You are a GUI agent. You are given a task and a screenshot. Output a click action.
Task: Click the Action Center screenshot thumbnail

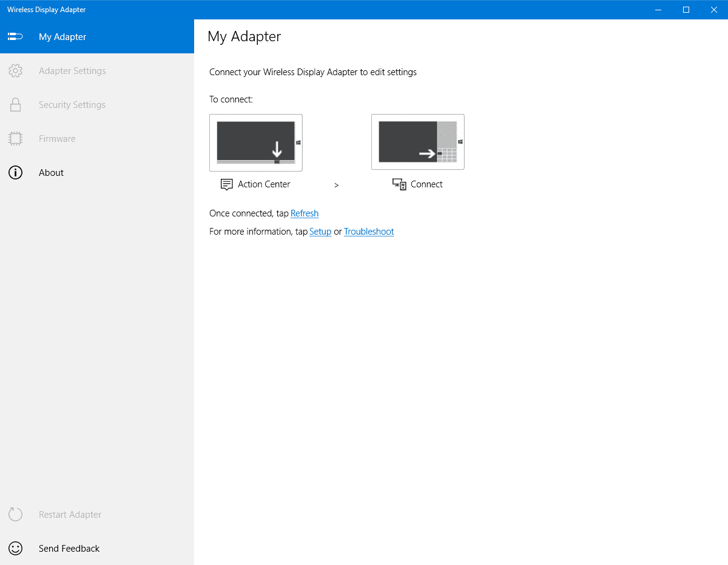(x=255, y=142)
